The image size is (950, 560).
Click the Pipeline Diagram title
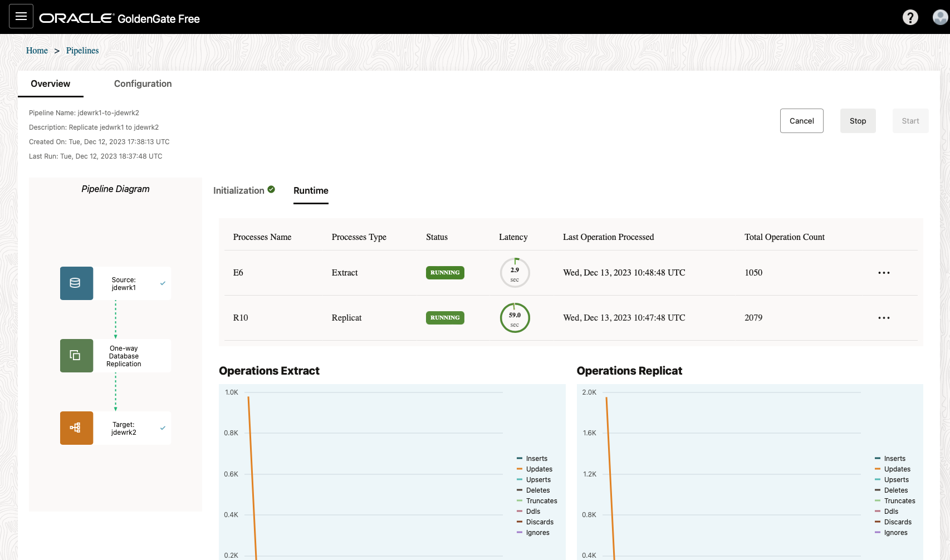click(115, 189)
